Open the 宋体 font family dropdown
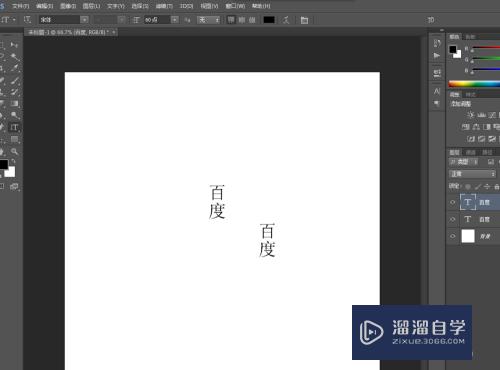 pyautogui.click(x=84, y=20)
